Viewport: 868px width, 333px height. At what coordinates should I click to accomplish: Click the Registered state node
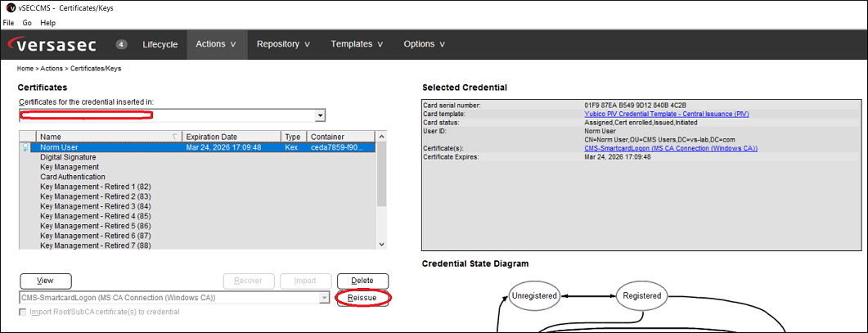click(641, 295)
